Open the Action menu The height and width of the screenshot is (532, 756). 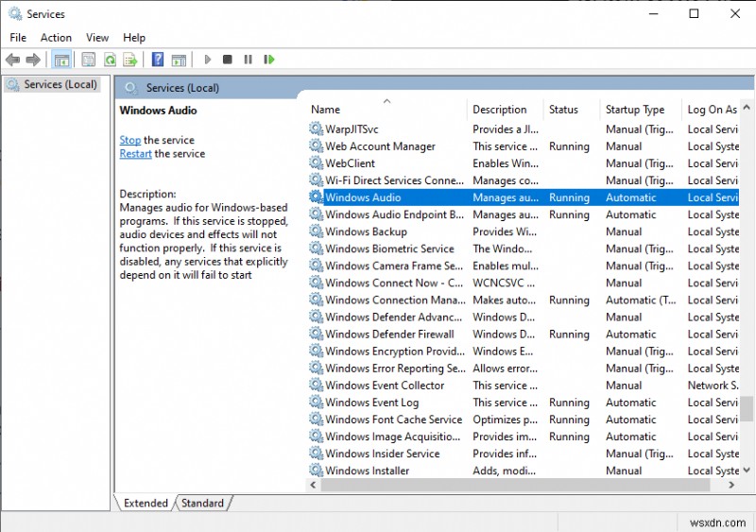pyautogui.click(x=56, y=38)
